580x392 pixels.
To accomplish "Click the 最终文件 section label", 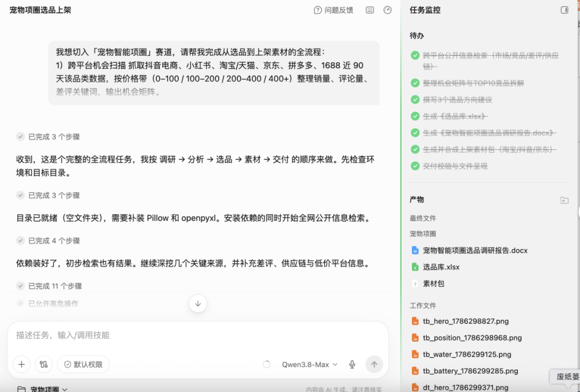I will pyautogui.click(x=423, y=218).
